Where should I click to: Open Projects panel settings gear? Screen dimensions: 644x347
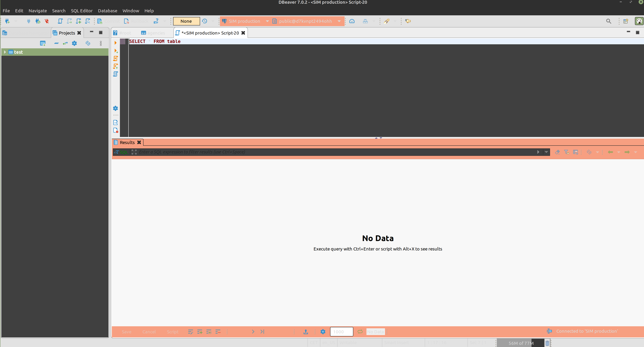[x=74, y=43]
